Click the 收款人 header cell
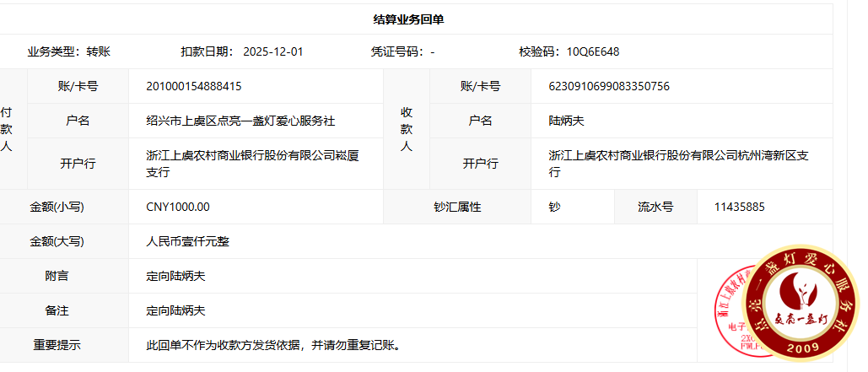 pos(407,130)
